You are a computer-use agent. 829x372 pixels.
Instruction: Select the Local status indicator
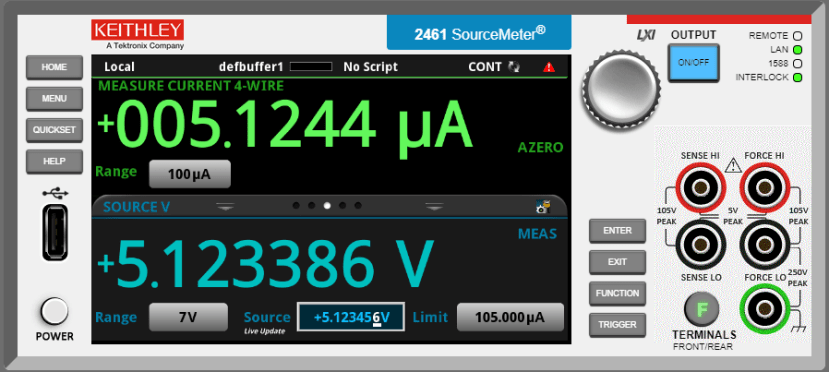[x=119, y=67]
